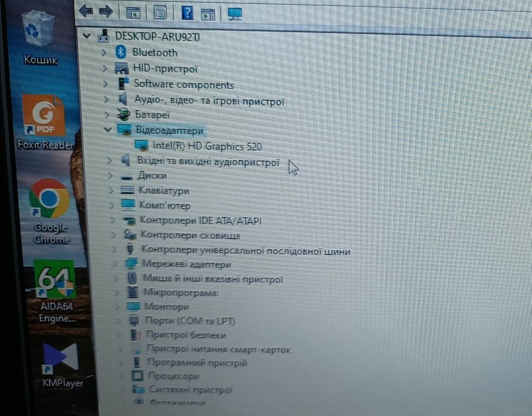Expand the Software components category
The height and width of the screenshot is (416, 532).
tap(106, 84)
